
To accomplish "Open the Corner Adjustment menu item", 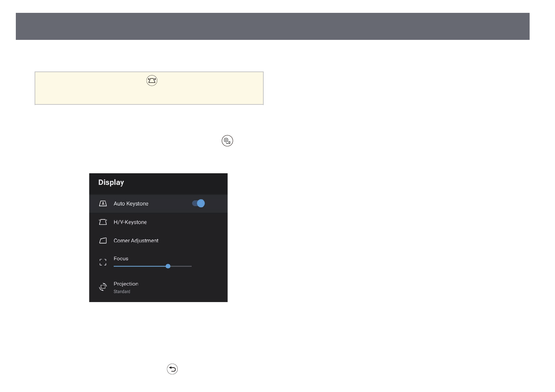I will tap(136, 241).
